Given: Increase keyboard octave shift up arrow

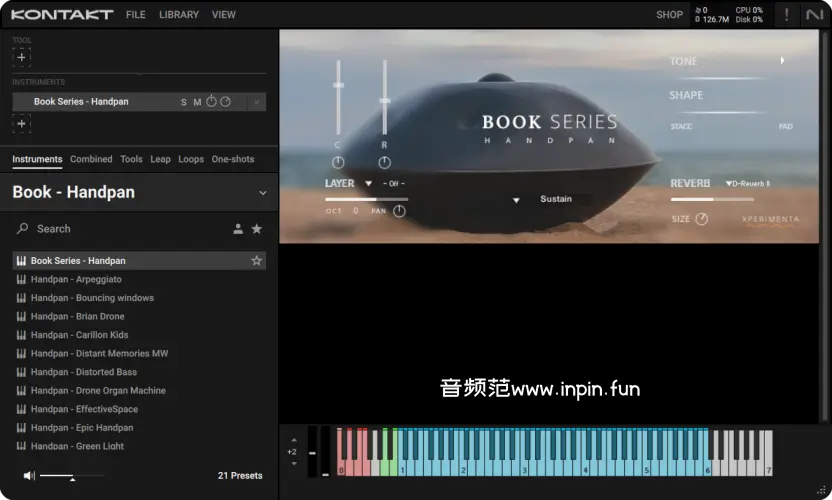Looking at the screenshot, I should pos(294,440).
